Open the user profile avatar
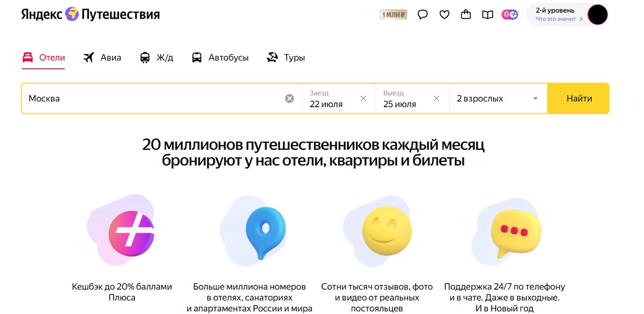This screenshot has width=644, height=314. point(597,15)
